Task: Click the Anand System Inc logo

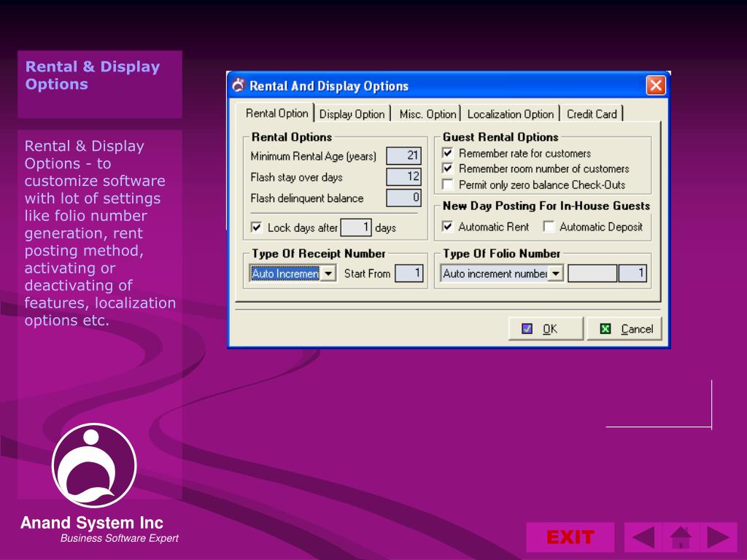Action: pos(94,465)
